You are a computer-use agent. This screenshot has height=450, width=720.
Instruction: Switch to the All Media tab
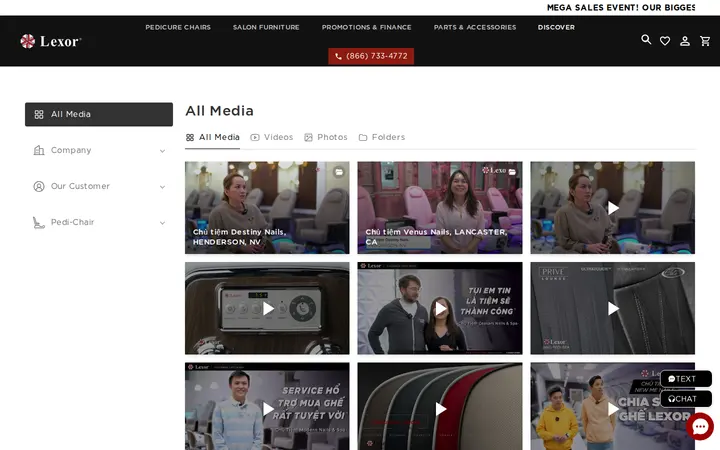tap(213, 137)
